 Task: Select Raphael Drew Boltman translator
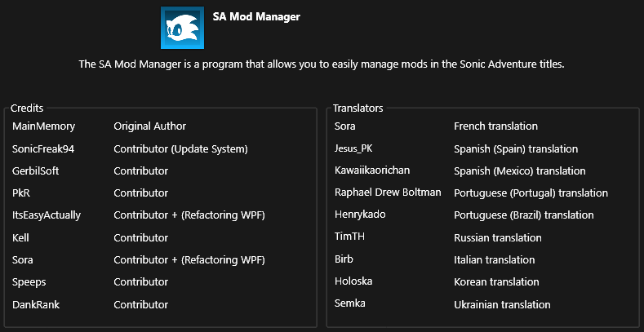click(x=388, y=193)
